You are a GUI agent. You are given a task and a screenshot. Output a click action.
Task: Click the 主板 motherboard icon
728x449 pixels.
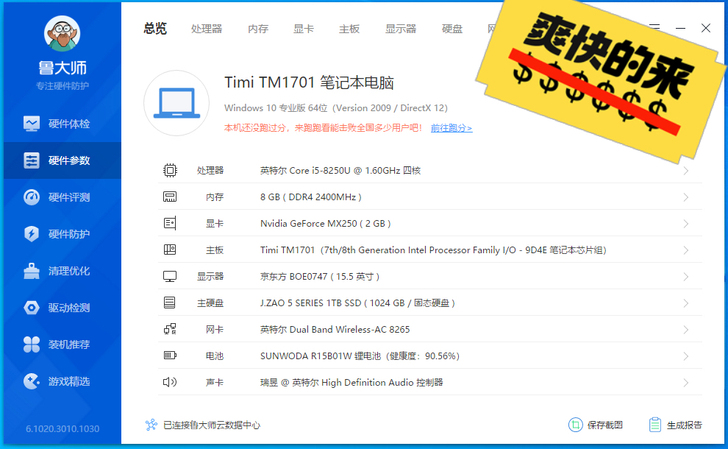tap(170, 250)
